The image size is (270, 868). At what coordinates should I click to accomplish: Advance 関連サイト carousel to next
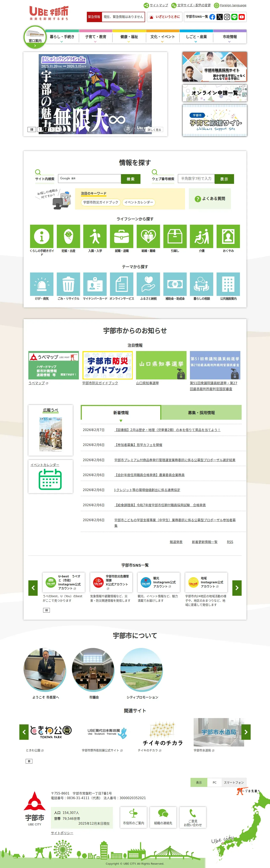pos(246,732)
